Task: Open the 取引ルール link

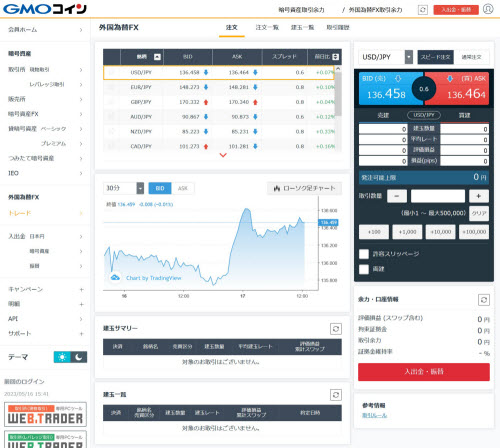Action: pos(374,415)
